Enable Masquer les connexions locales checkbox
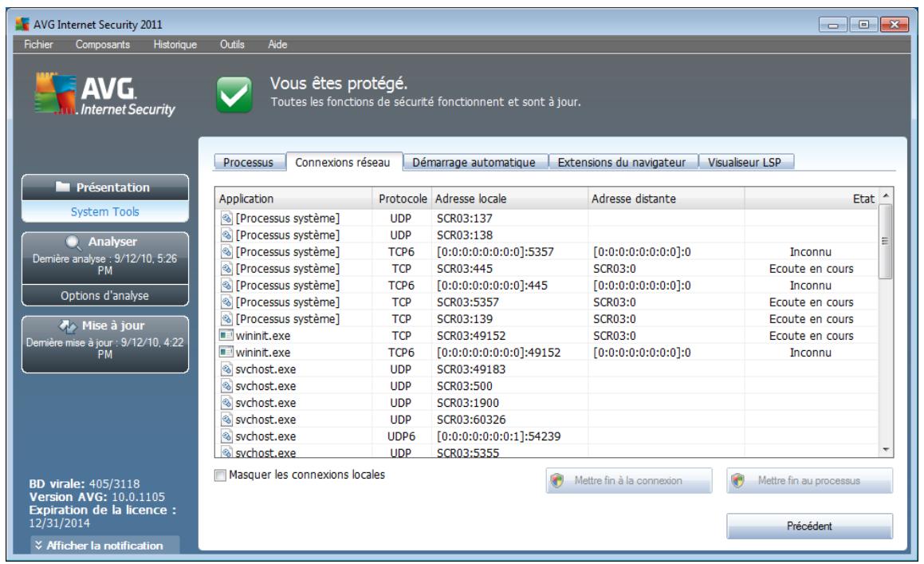Viewport: 924px width, 564px height. point(220,475)
